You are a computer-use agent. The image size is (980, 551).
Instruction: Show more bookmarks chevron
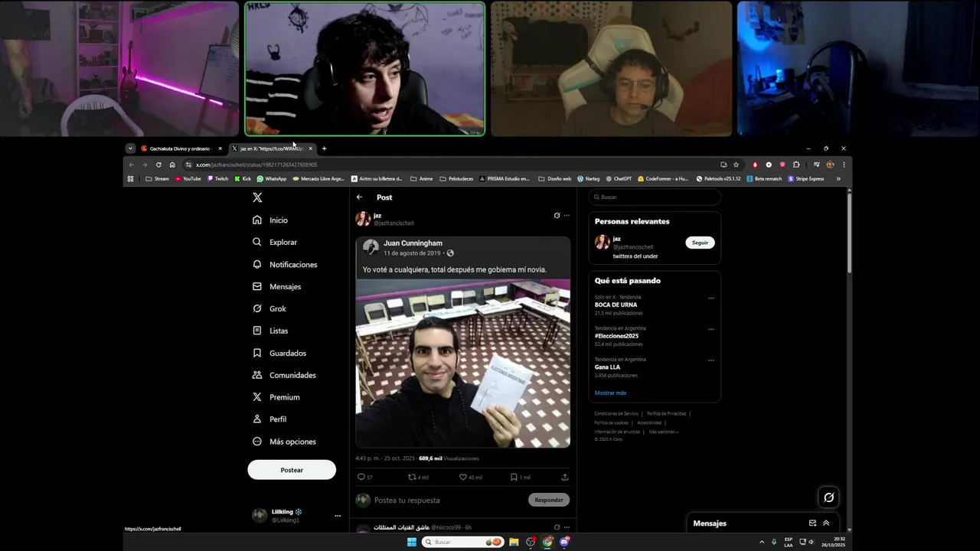coord(838,179)
